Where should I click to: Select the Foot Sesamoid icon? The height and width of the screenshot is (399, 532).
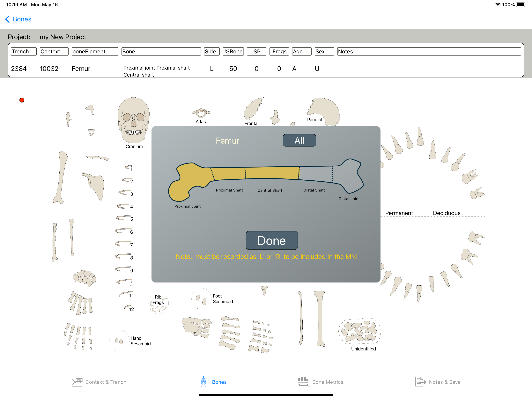[201, 299]
